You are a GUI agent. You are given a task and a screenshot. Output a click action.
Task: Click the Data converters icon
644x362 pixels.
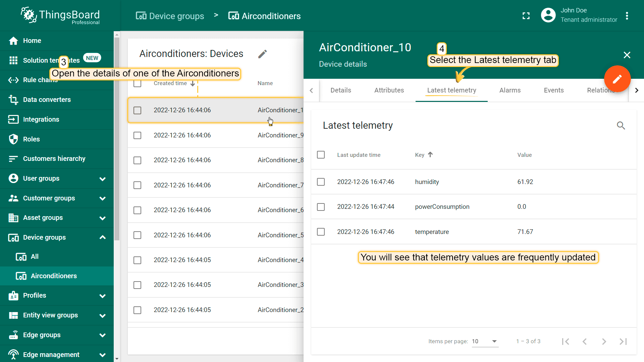click(13, 100)
